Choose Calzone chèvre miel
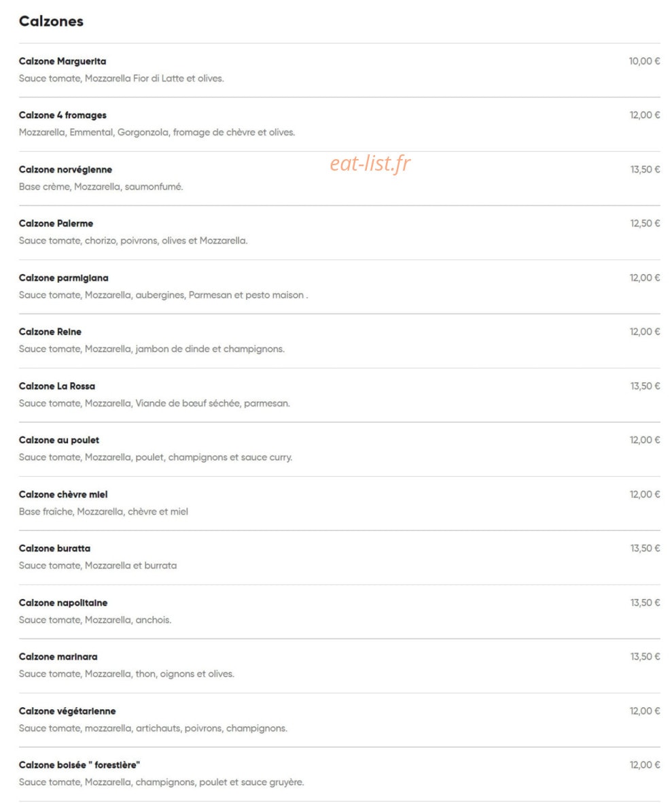This screenshot has width=672, height=803. click(x=63, y=494)
